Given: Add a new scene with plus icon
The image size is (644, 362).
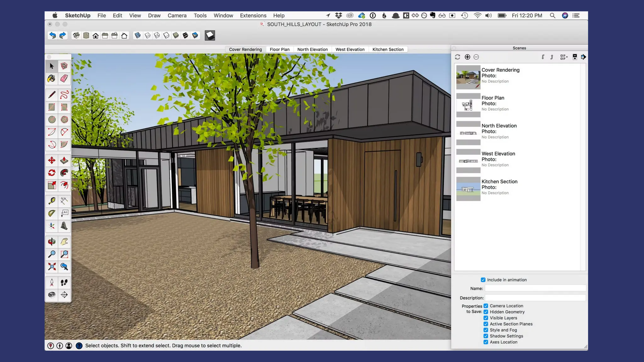Looking at the screenshot, I should coord(467,57).
